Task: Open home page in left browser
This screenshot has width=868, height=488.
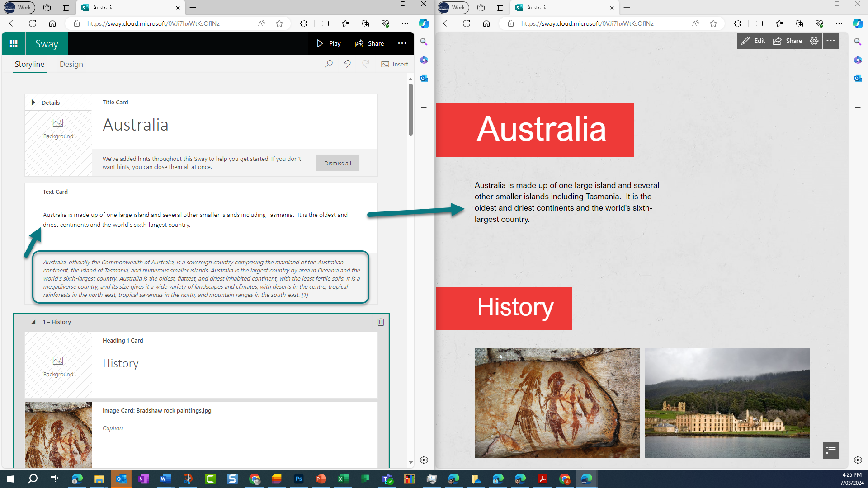Action: pyautogui.click(x=52, y=23)
